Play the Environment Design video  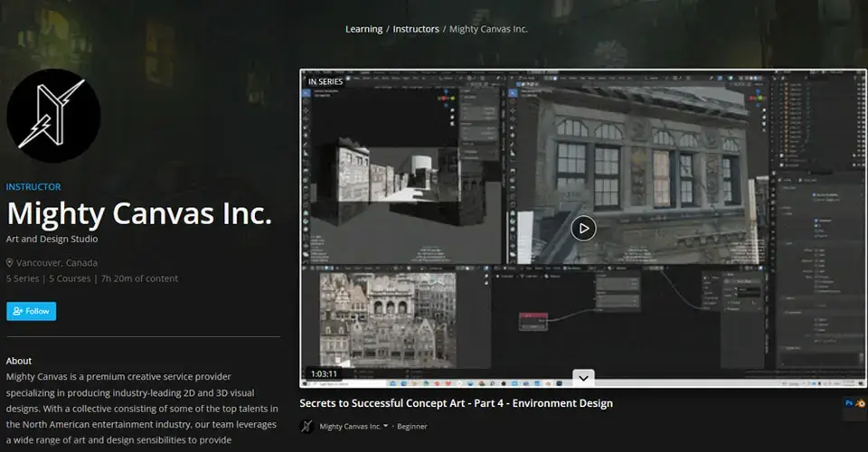coord(583,228)
